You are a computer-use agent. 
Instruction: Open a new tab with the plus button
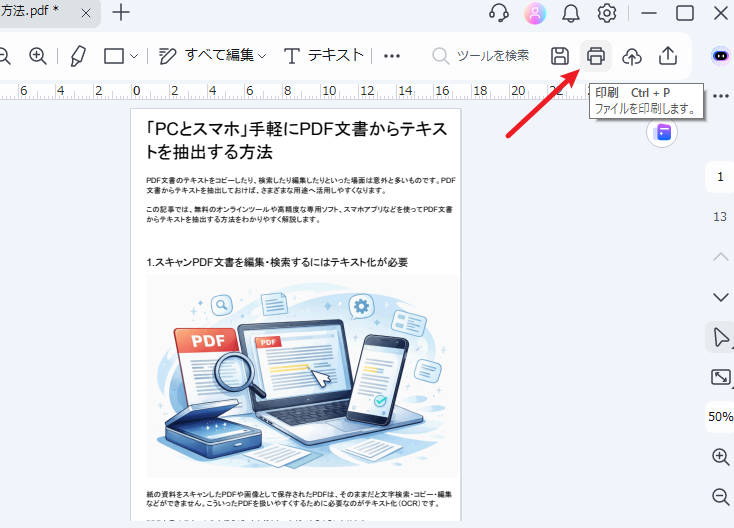pyautogui.click(x=121, y=12)
